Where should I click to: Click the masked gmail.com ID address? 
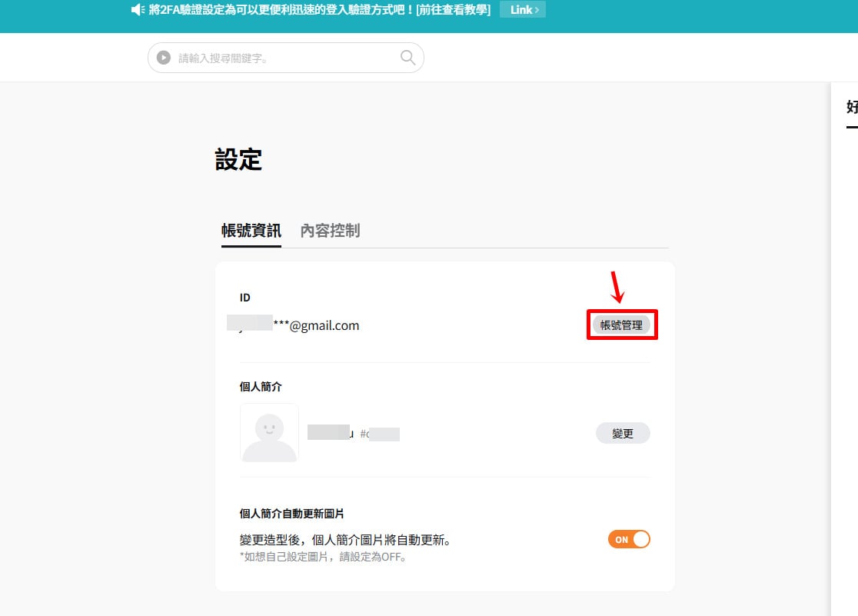point(293,325)
